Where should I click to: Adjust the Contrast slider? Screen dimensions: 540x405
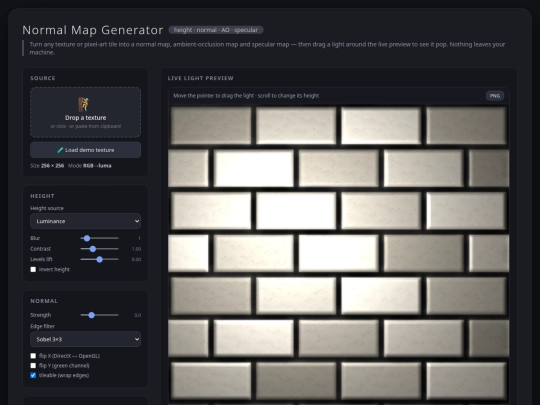pos(100,249)
